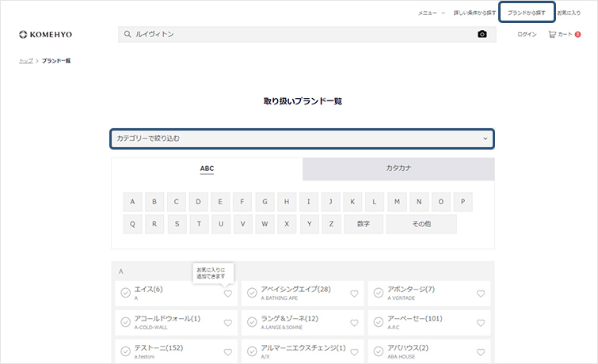
Task: Click the search magnifier icon
Action: [x=128, y=34]
